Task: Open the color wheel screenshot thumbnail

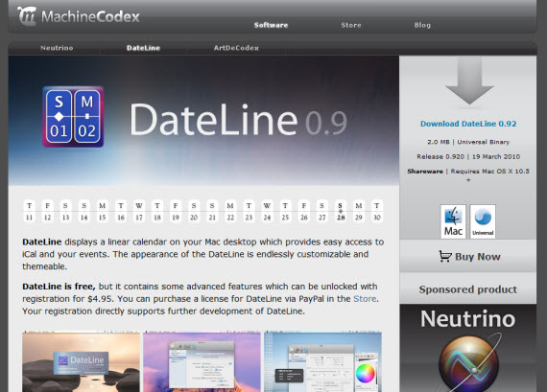Action: pyautogui.click(x=322, y=361)
